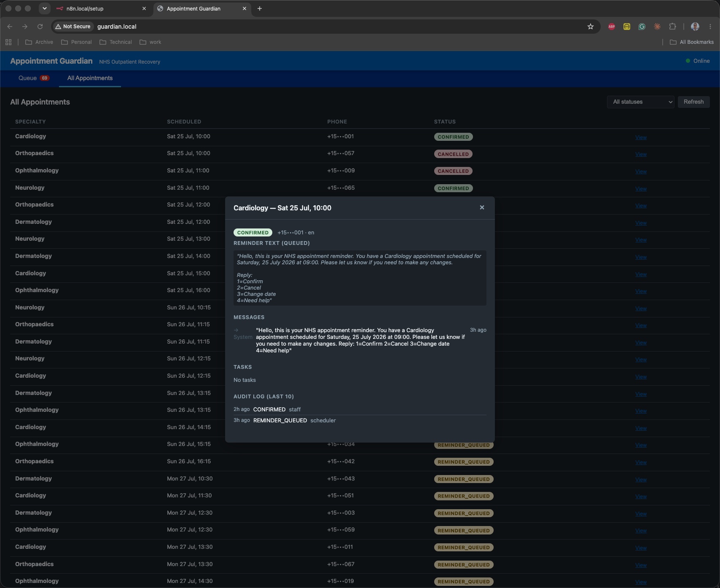This screenshot has width=720, height=588.
Task: Click the 'No tasks' text in dialog
Action: point(244,380)
